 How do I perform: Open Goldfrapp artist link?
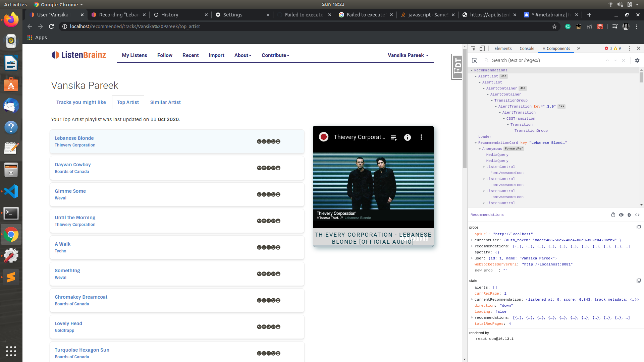coord(65,330)
